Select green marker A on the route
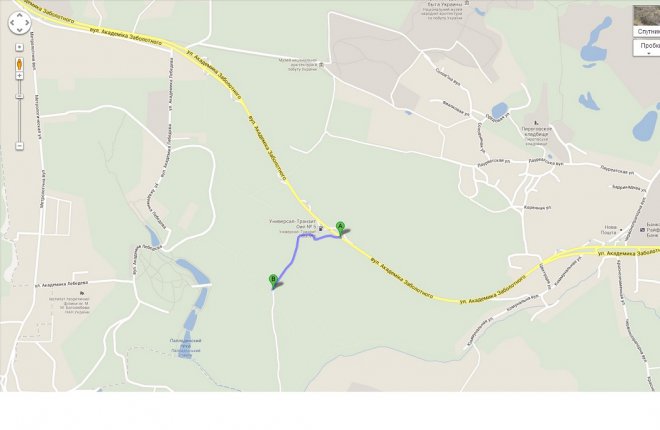The height and width of the screenshot is (430, 660). pos(340,228)
